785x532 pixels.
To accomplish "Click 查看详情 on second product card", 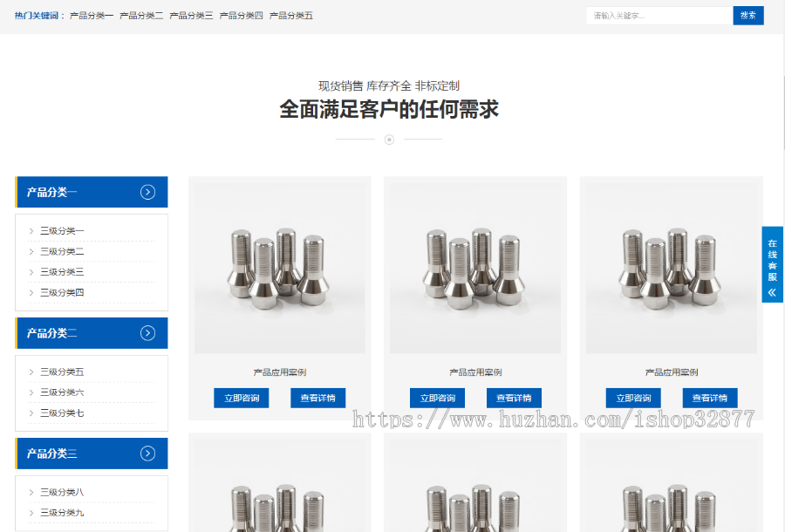I will [514, 399].
